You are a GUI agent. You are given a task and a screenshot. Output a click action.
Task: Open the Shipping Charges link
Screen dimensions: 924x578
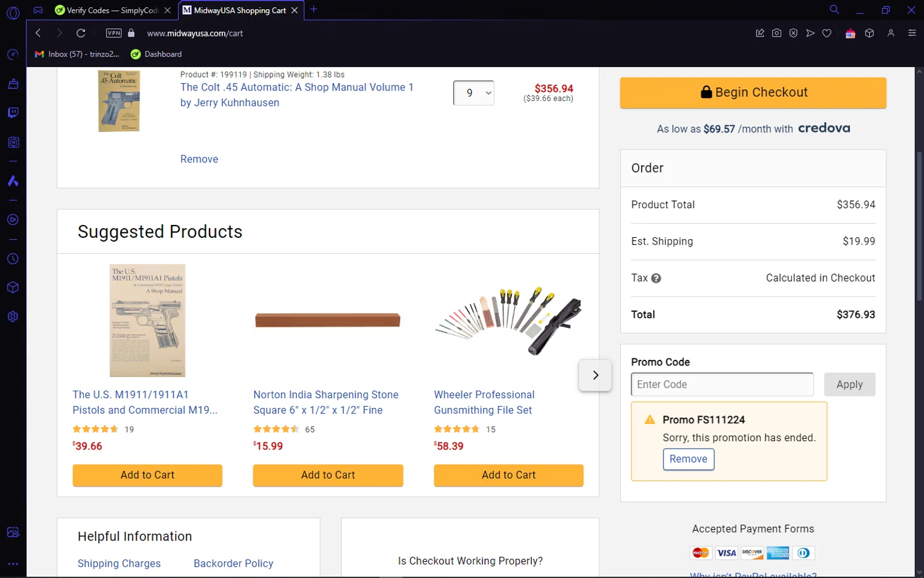[x=119, y=563]
